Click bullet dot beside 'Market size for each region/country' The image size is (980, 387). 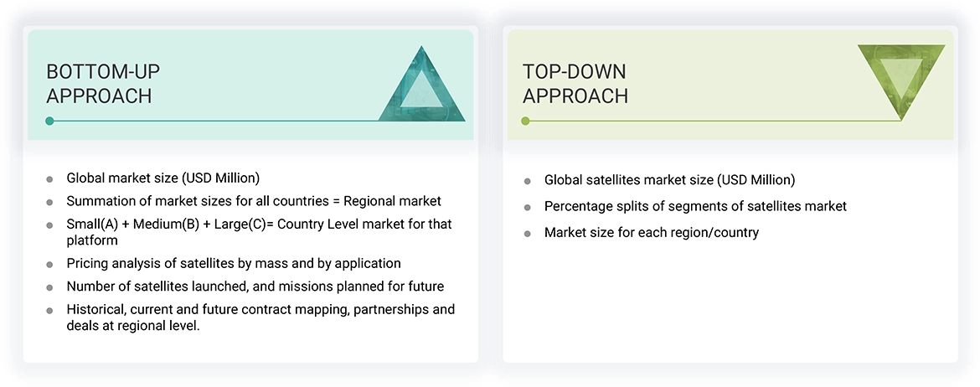click(528, 233)
